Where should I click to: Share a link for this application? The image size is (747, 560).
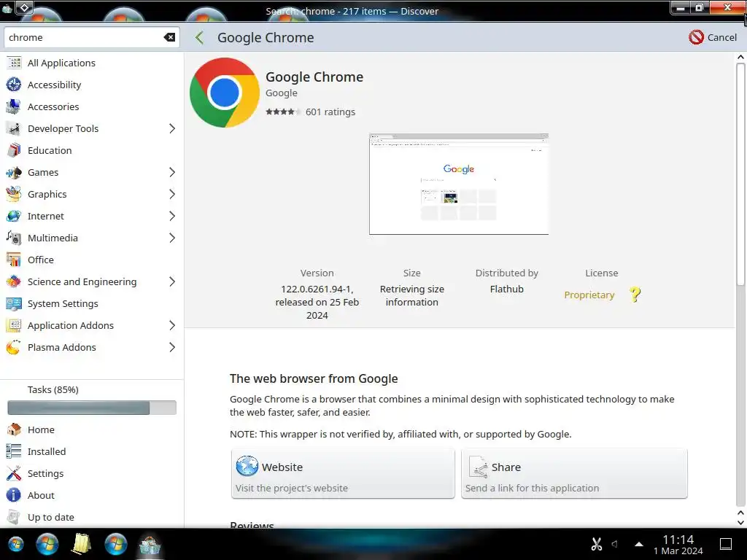[574, 474]
